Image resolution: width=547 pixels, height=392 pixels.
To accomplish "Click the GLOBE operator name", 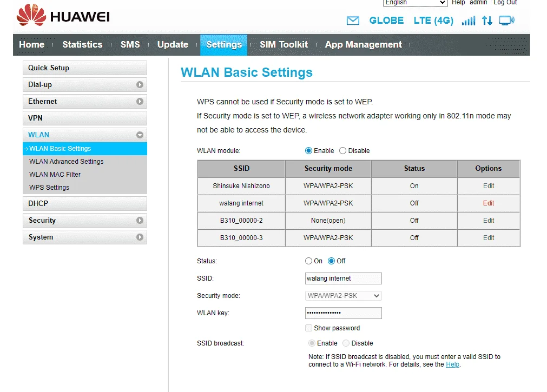I will [x=386, y=21].
